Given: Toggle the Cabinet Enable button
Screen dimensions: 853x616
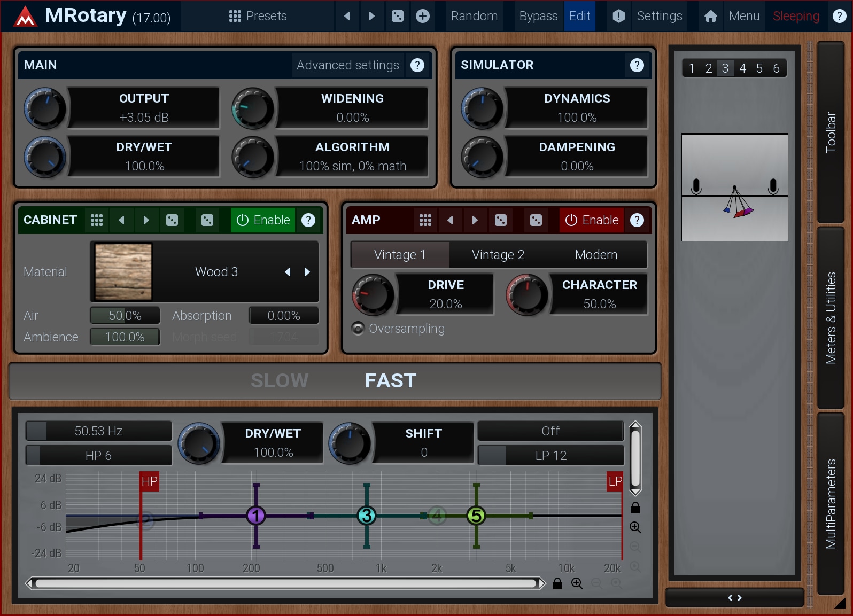Looking at the screenshot, I should click(x=263, y=220).
